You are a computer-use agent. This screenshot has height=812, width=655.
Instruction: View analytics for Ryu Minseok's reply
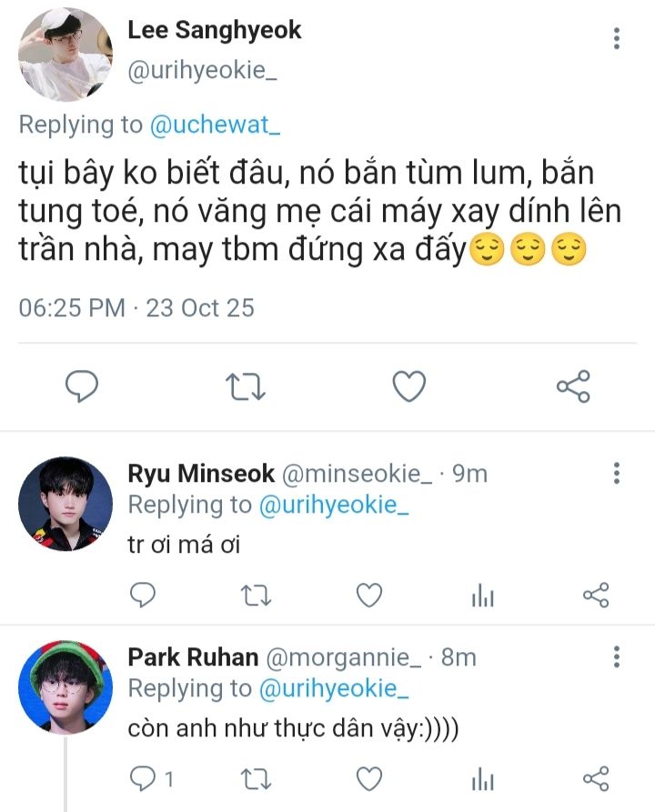click(482, 596)
